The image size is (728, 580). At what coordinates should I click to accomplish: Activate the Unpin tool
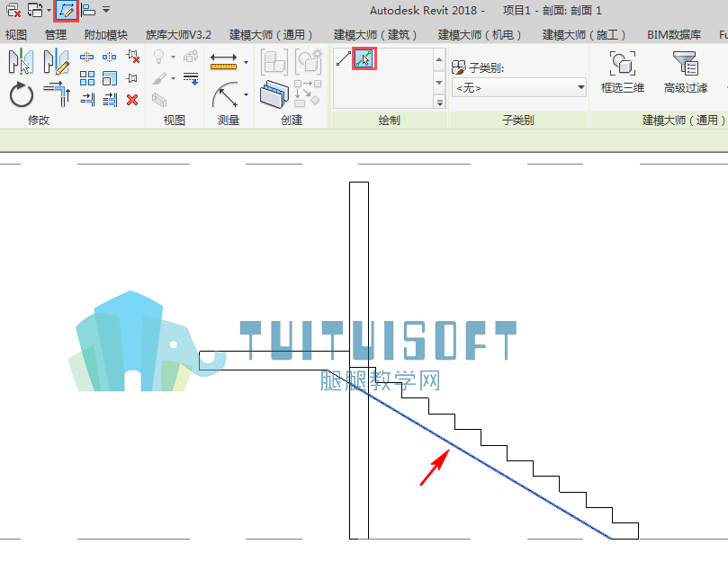pyautogui.click(x=133, y=57)
